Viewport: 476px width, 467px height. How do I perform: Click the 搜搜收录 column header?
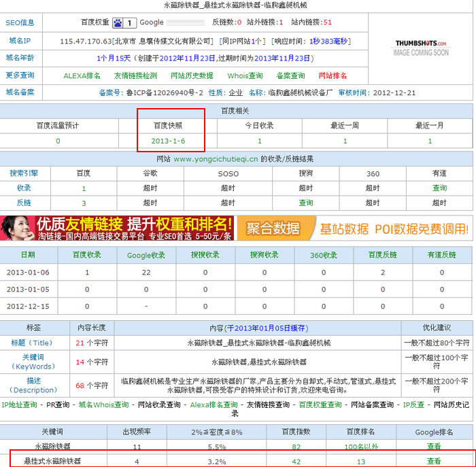coord(205,255)
